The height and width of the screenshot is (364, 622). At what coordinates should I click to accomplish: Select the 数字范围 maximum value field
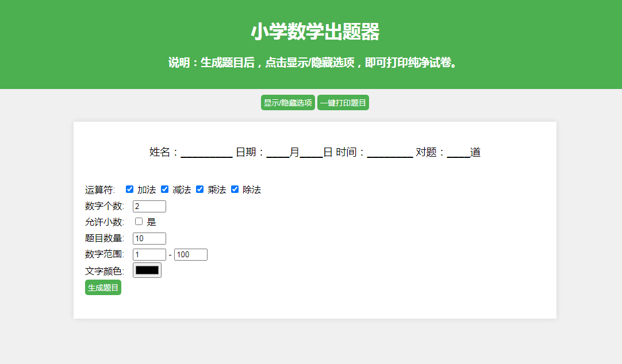190,254
